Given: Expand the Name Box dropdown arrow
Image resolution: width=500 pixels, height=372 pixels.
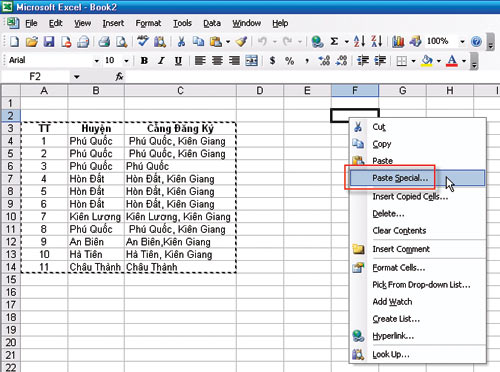Looking at the screenshot, I should click(77, 77).
